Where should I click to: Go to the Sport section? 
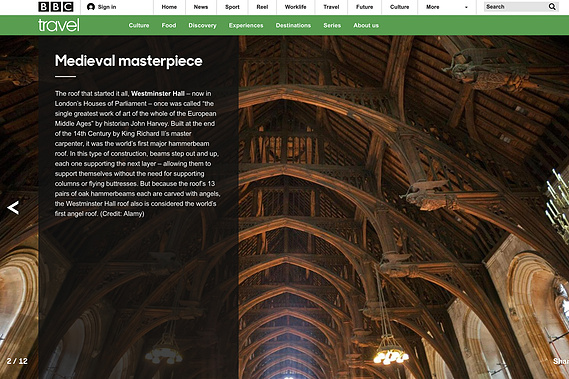(x=232, y=7)
